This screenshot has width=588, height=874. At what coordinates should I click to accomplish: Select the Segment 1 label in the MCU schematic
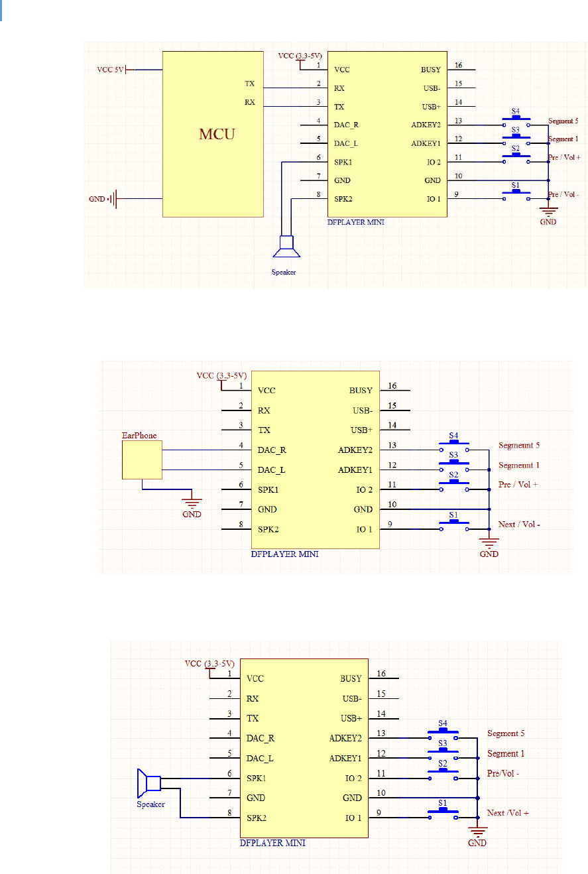(x=564, y=139)
